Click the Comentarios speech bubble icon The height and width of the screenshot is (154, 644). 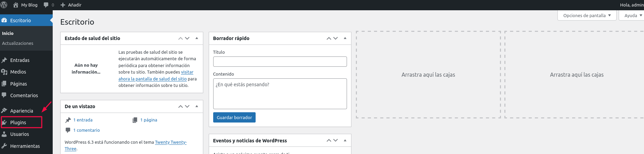4,95
